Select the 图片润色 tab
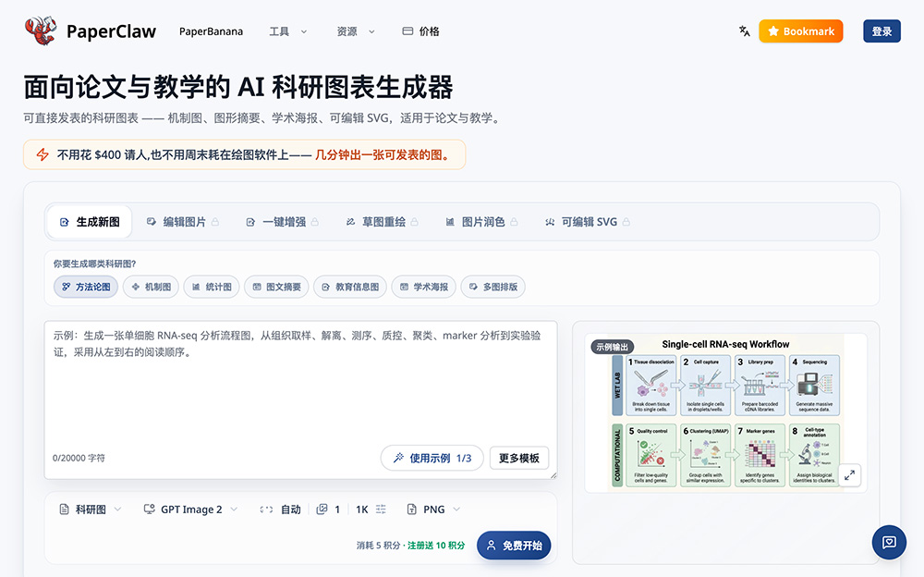 click(481, 222)
